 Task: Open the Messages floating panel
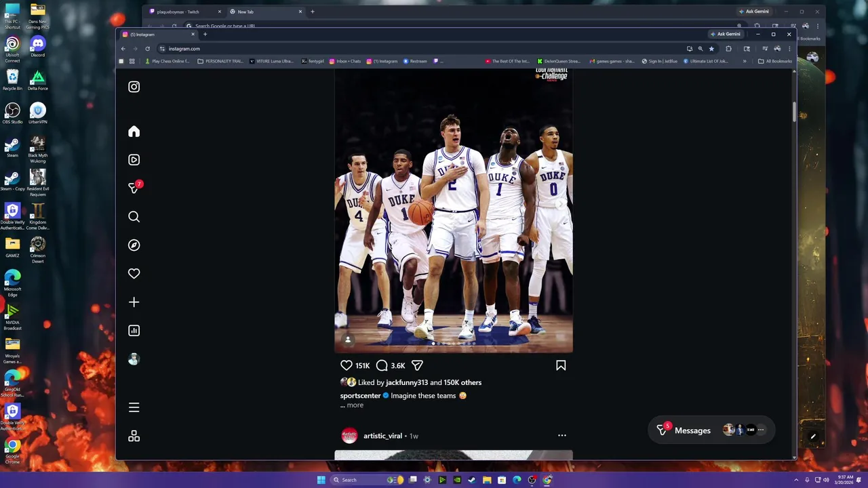pos(711,430)
